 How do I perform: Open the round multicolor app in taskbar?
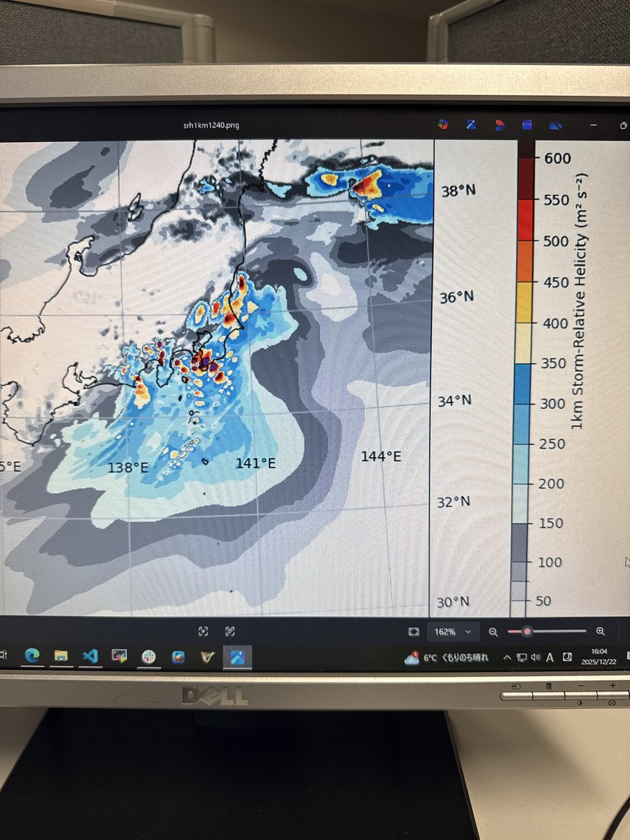coord(148,657)
